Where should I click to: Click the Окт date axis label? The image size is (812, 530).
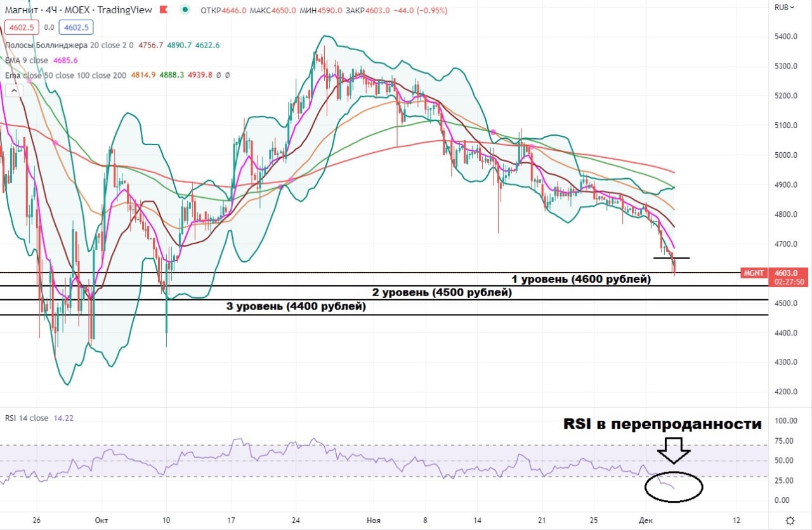[101, 520]
